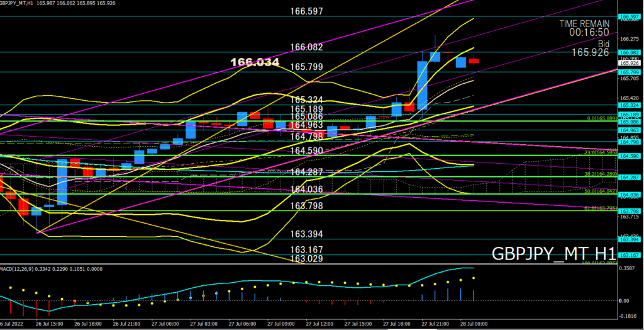644x330 pixels.
Task: Select the latest red candle at 28 Jul 00:00
Action: [474, 61]
